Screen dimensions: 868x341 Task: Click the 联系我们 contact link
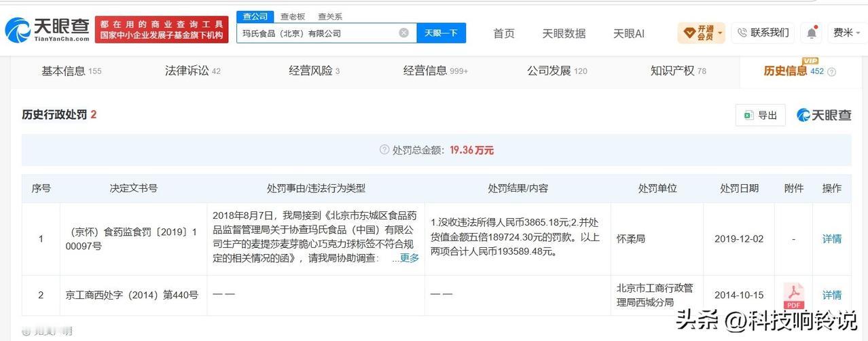click(x=763, y=33)
